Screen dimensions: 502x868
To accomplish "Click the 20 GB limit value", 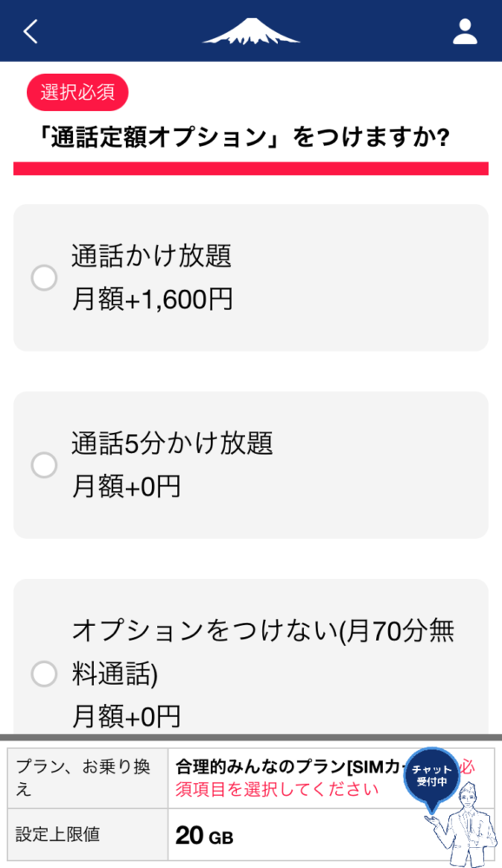I will click(204, 835).
